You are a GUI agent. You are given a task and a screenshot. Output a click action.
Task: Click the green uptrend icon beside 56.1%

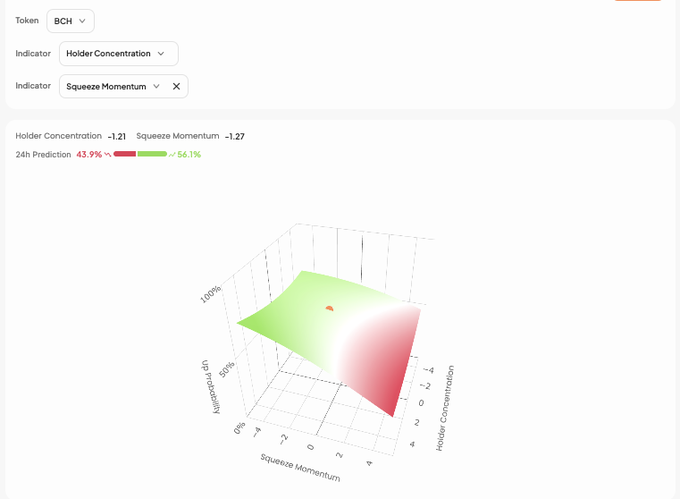tap(172, 155)
